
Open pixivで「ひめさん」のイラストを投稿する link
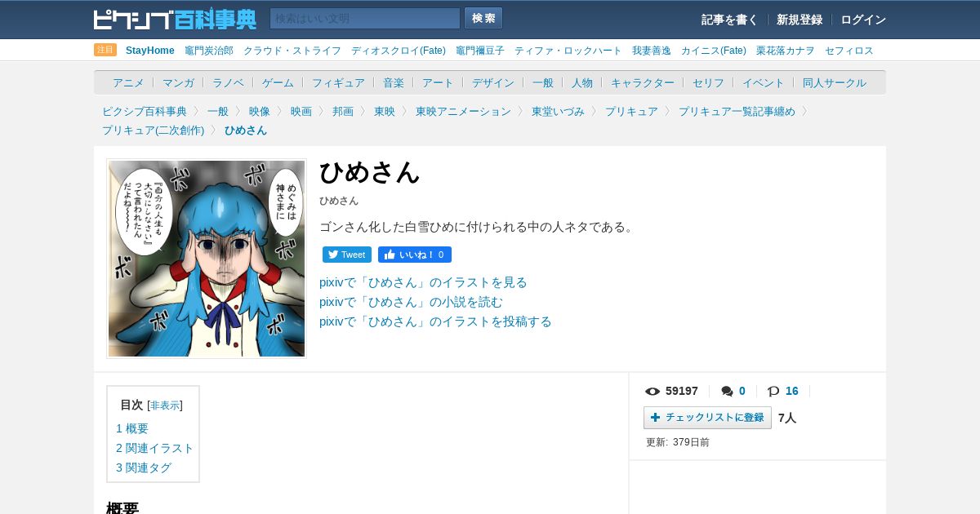click(x=435, y=321)
